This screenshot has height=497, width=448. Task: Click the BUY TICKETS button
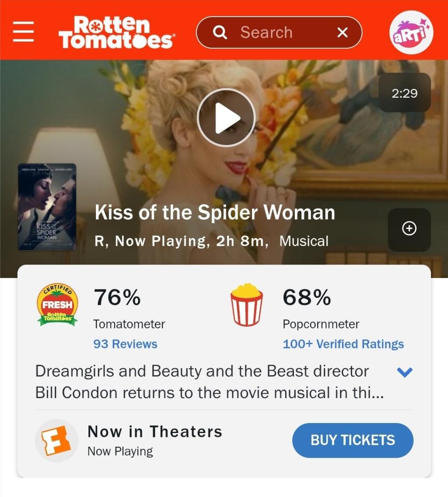tap(353, 440)
